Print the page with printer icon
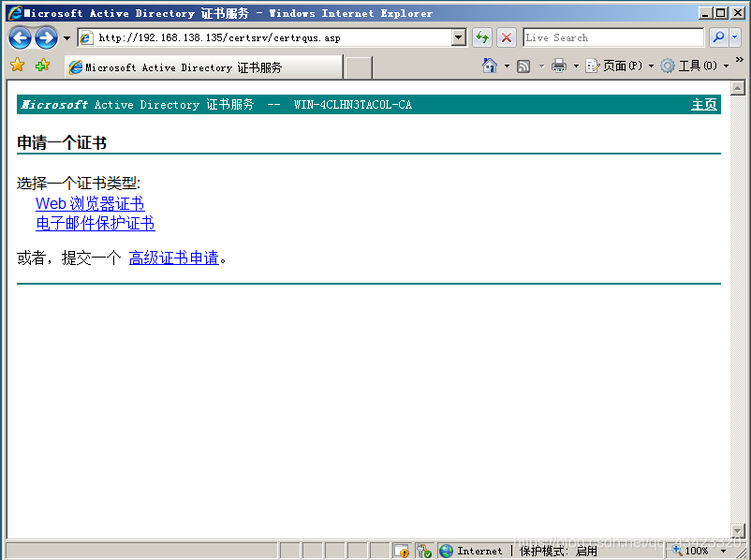751x560 pixels. 558,66
